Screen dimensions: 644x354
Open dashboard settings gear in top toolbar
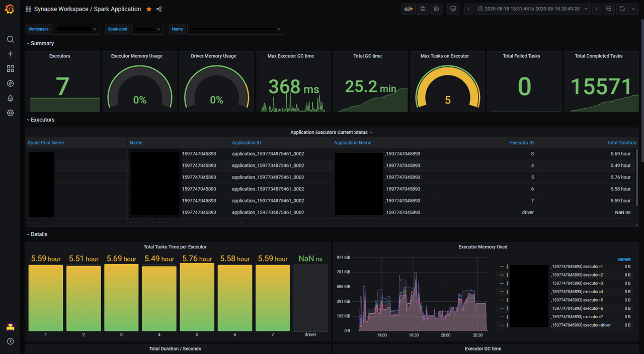point(437,9)
